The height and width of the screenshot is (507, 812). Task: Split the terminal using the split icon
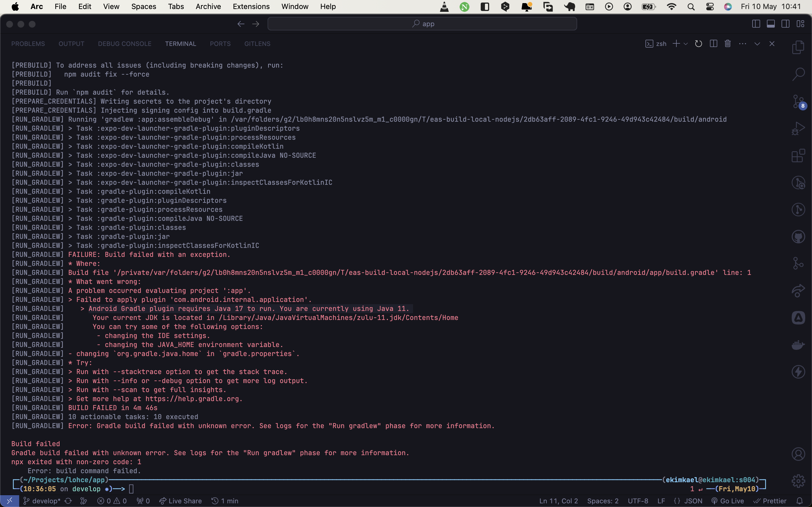click(713, 44)
